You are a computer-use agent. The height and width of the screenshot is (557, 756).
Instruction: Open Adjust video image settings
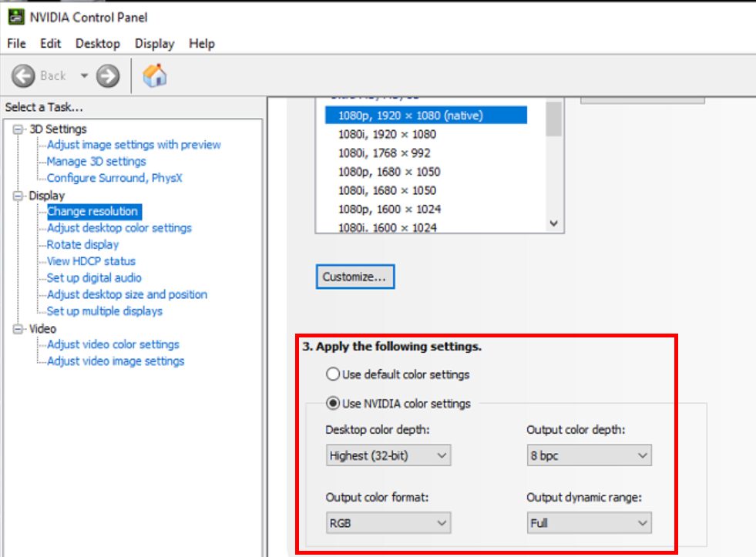(116, 361)
